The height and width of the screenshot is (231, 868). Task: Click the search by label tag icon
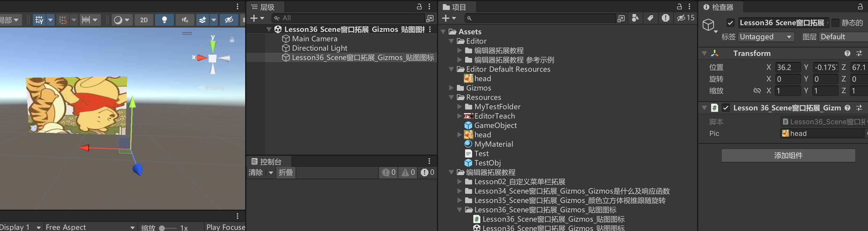(x=650, y=18)
